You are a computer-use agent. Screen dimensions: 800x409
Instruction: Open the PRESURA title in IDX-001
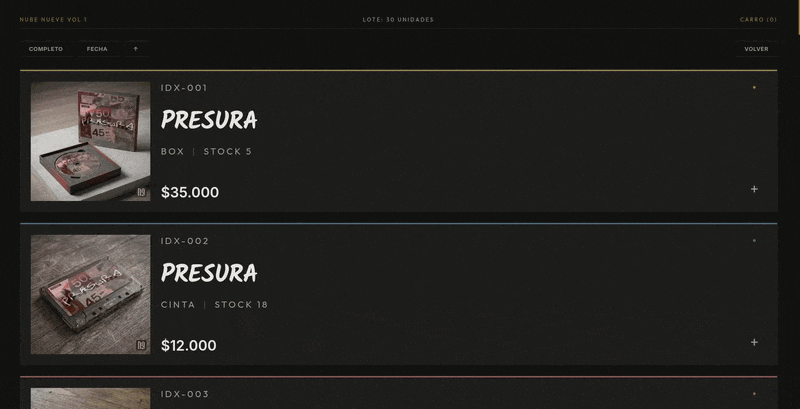[209, 120]
